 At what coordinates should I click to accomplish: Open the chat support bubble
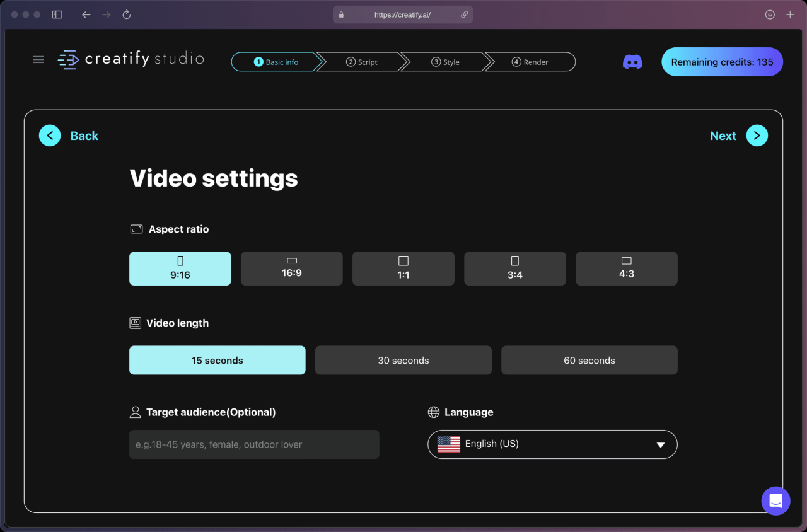[775, 500]
